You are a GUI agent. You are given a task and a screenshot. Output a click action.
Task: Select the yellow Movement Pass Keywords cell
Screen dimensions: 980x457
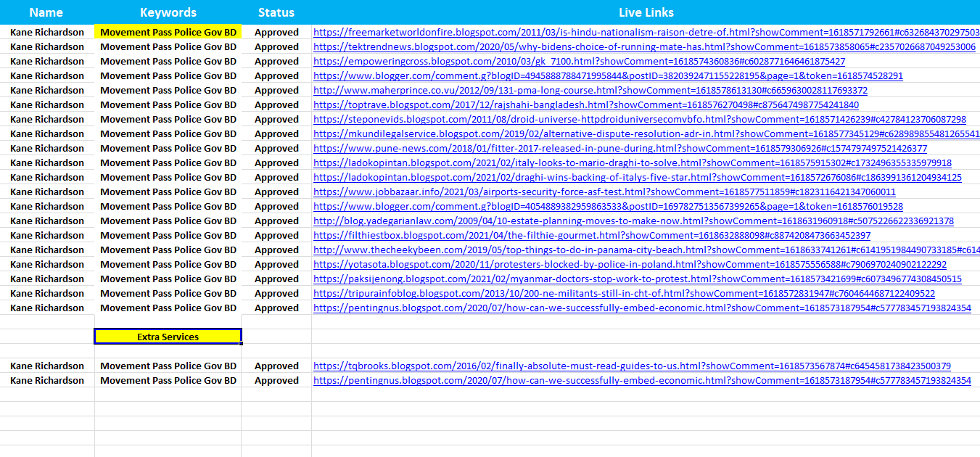pos(168,32)
